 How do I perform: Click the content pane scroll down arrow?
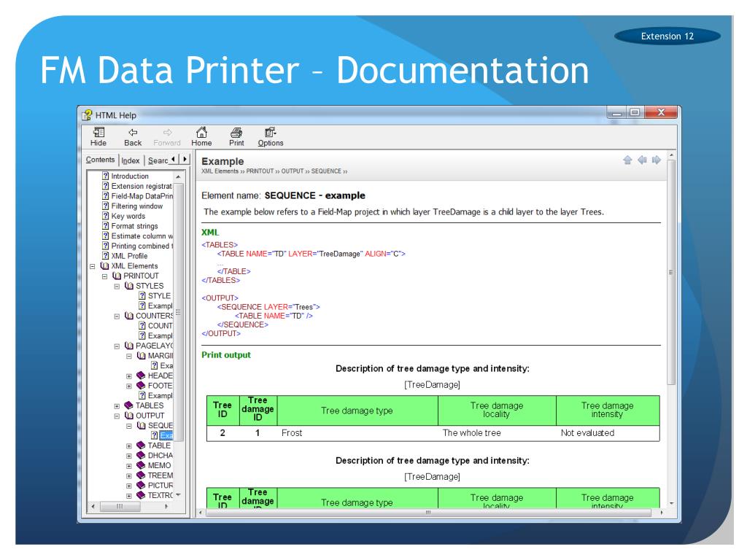pyautogui.click(x=671, y=503)
